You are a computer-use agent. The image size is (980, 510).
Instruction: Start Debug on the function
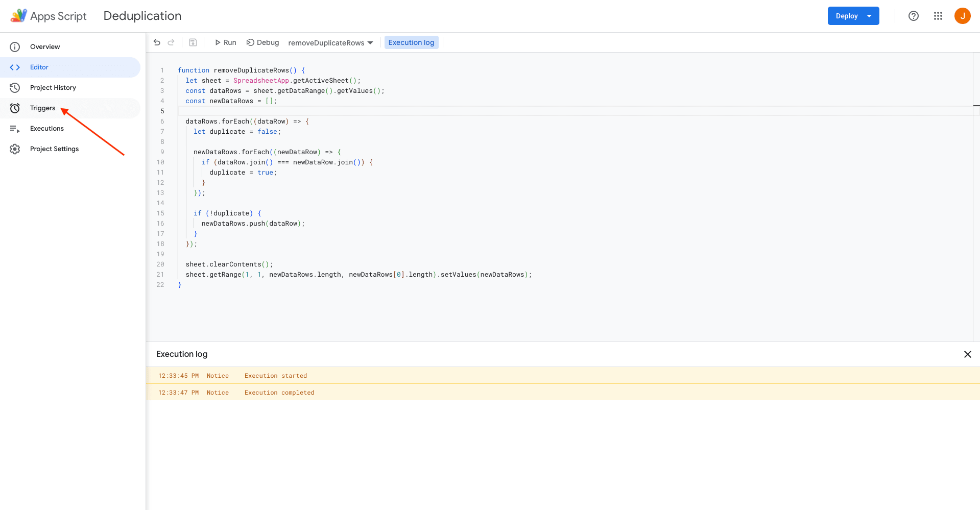pos(262,42)
